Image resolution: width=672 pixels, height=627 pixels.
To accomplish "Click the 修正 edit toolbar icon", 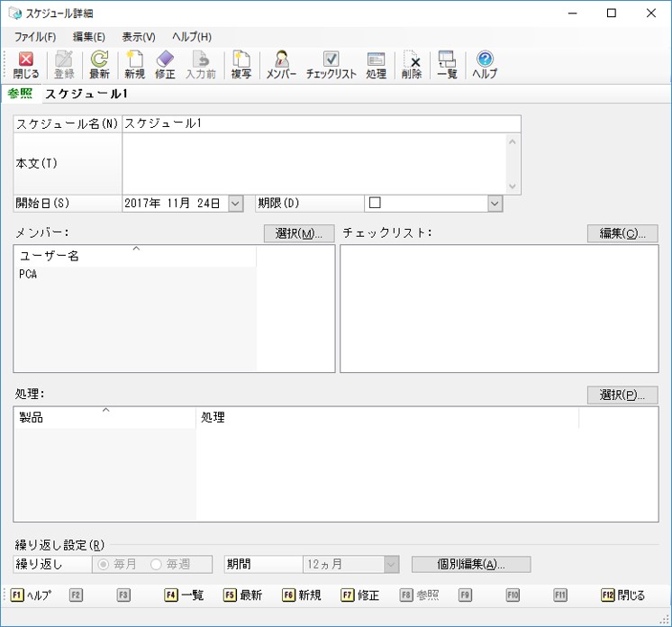I will 165,65.
